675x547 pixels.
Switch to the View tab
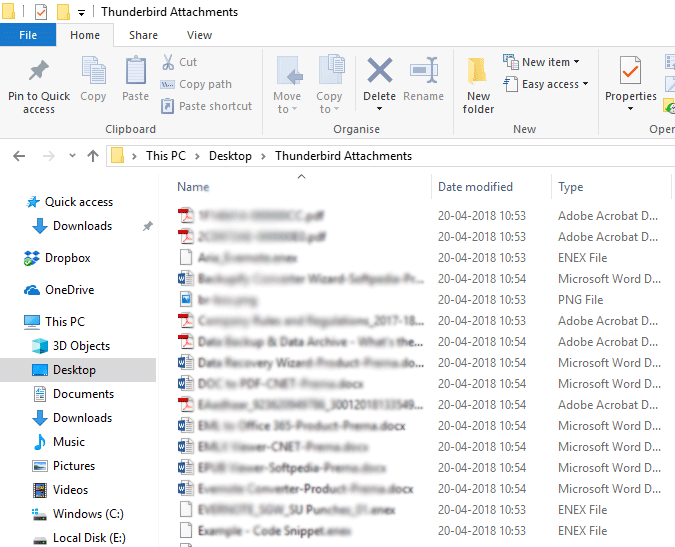click(199, 35)
